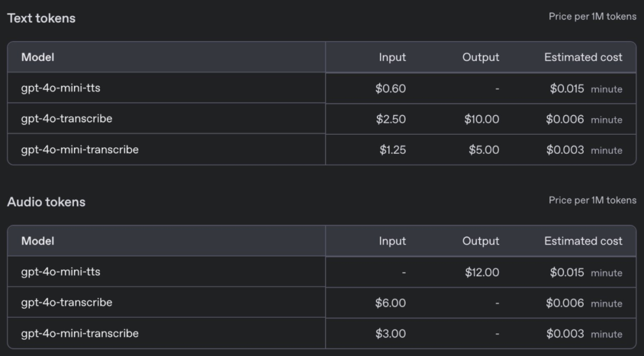This screenshot has width=644, height=356.
Task: Click the $6.00 audio input price
Action: pos(390,303)
